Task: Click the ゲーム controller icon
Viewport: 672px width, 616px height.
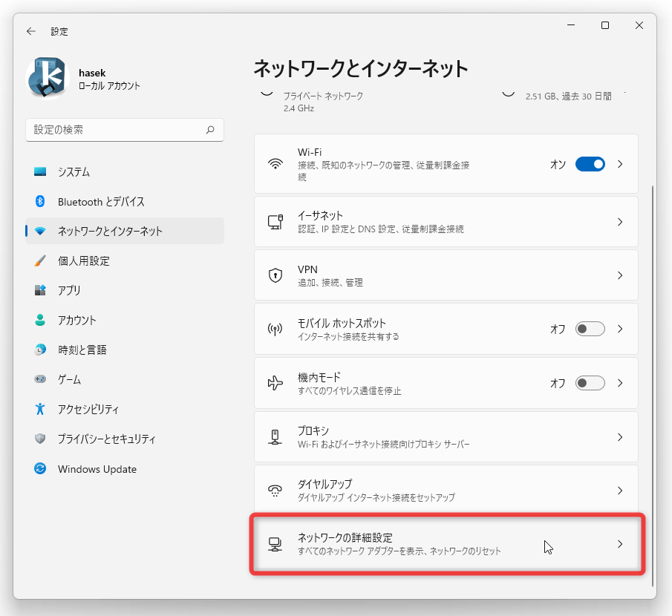Action: coord(40,379)
